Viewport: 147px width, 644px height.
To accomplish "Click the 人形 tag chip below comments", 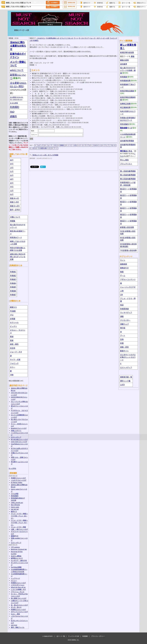I will 33,149.
